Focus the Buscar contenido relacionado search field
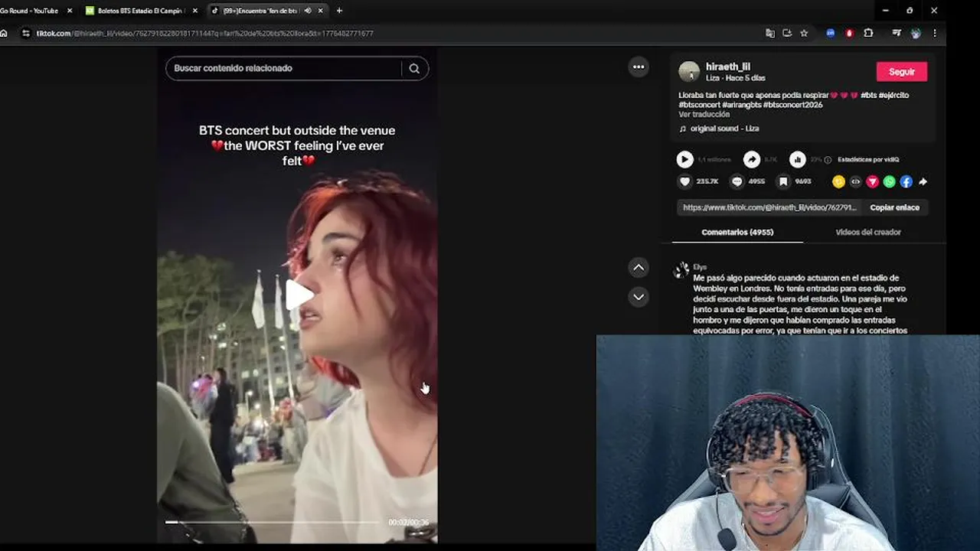The width and height of the screenshot is (980, 551). (283, 68)
